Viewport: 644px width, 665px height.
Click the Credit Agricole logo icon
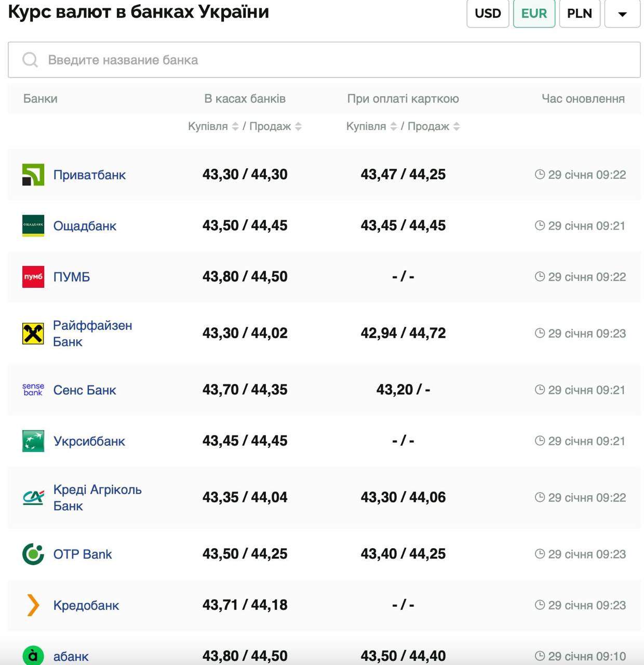[x=33, y=498]
